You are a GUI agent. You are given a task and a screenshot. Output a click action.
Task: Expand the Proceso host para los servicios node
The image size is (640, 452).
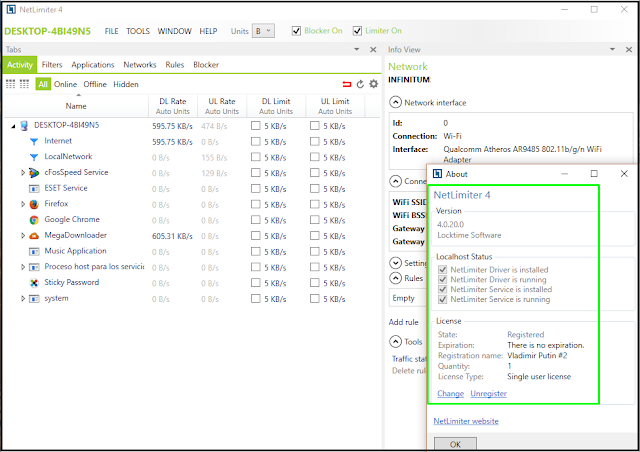point(23,267)
